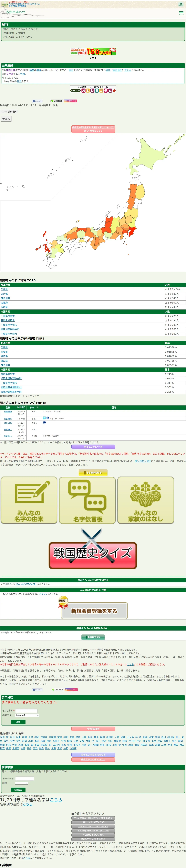
Task: Open the みんなの名字の由来 tile
Action: pos(29,500)
